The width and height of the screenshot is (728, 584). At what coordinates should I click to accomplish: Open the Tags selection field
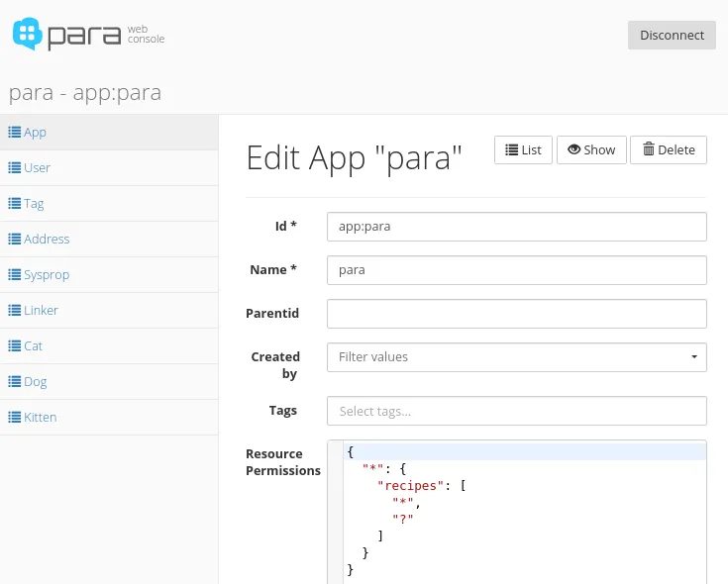[516, 411]
